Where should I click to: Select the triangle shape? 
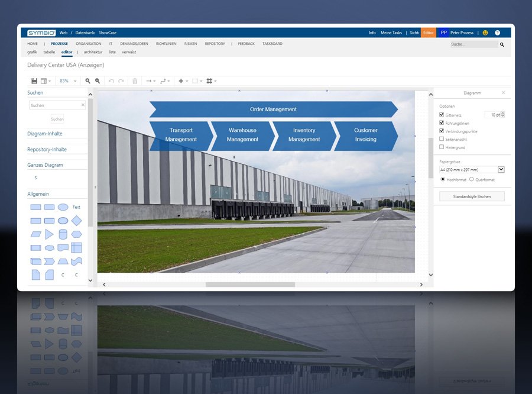[49, 234]
